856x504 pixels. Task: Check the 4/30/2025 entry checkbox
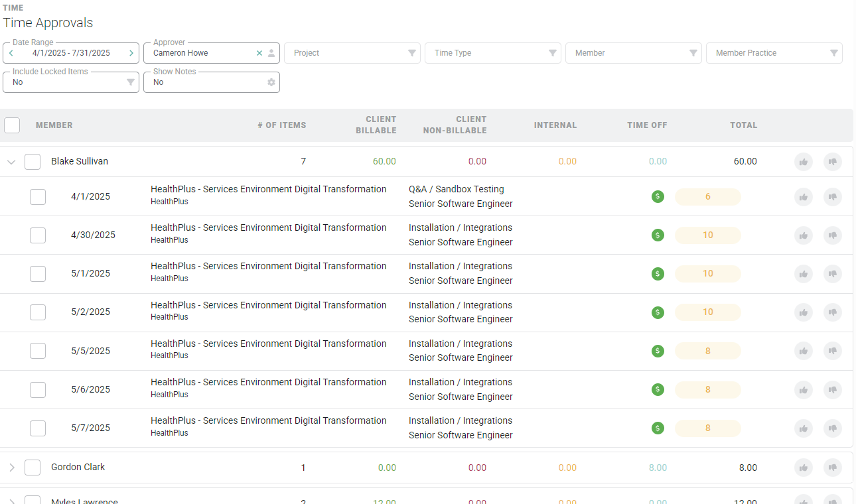pyautogui.click(x=38, y=235)
